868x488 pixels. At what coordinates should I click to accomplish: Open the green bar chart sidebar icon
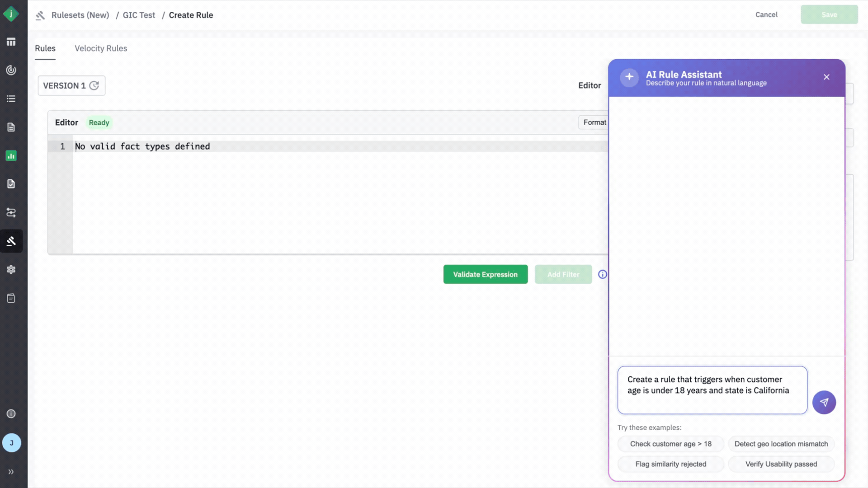click(x=11, y=156)
